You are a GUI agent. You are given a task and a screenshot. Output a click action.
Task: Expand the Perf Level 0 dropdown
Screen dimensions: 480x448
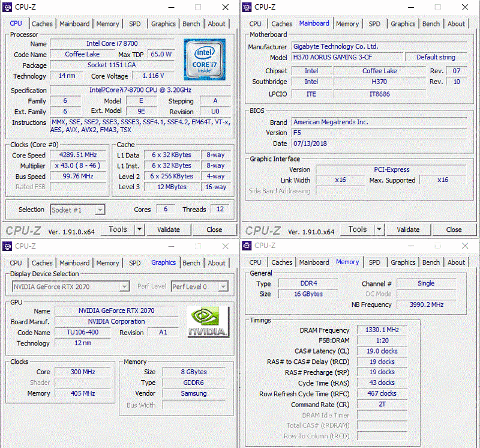[x=223, y=287]
